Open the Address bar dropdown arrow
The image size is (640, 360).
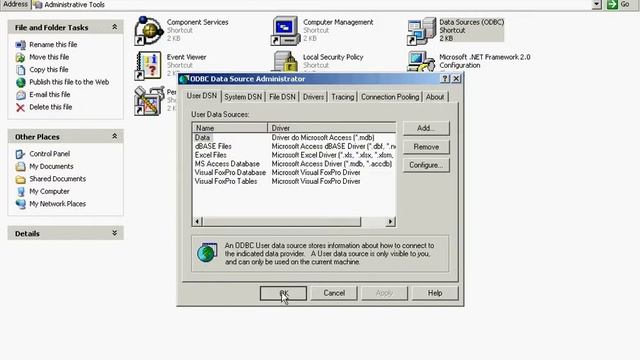(597, 4)
